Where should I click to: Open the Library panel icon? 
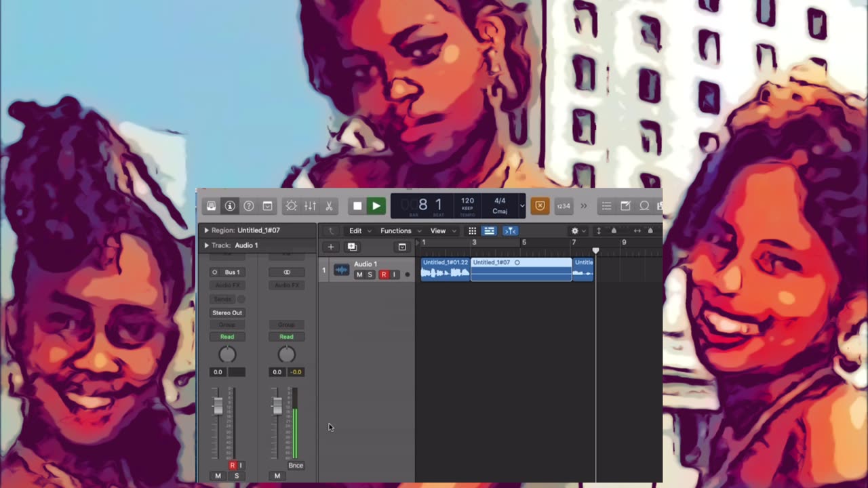[212, 206]
